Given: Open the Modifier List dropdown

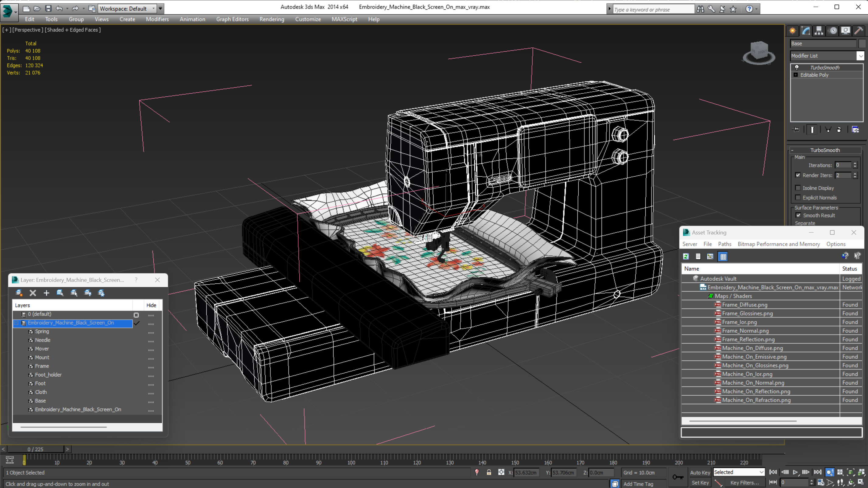Looking at the screenshot, I should (861, 56).
